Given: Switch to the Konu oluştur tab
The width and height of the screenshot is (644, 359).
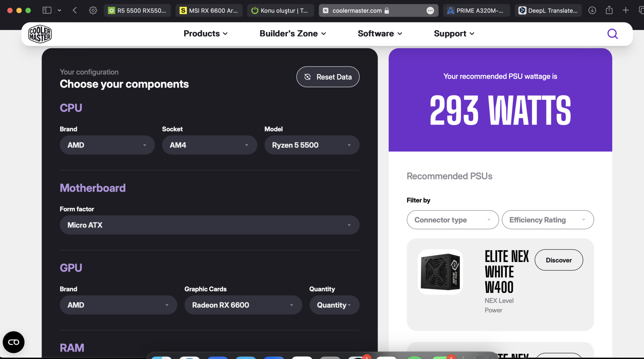Looking at the screenshot, I should click(281, 10).
